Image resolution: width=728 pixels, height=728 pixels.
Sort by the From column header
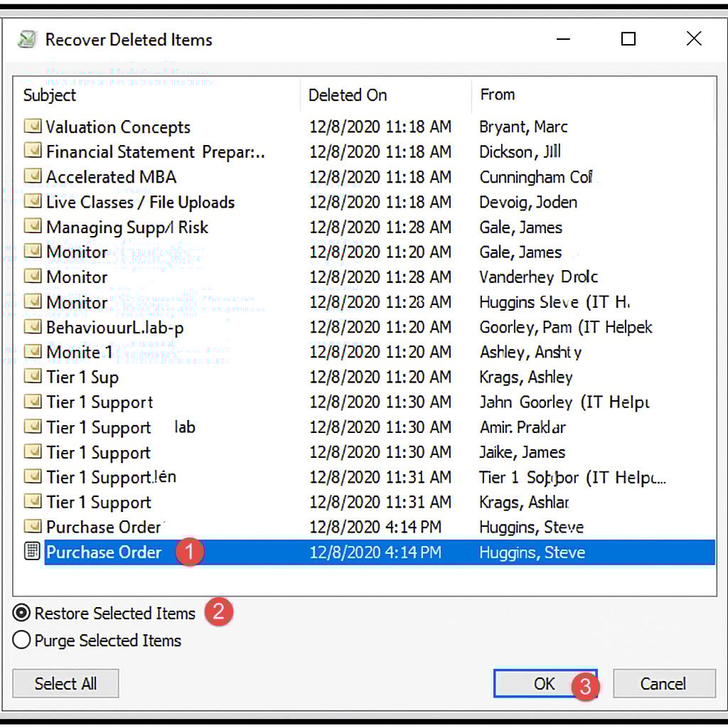pyautogui.click(x=497, y=95)
